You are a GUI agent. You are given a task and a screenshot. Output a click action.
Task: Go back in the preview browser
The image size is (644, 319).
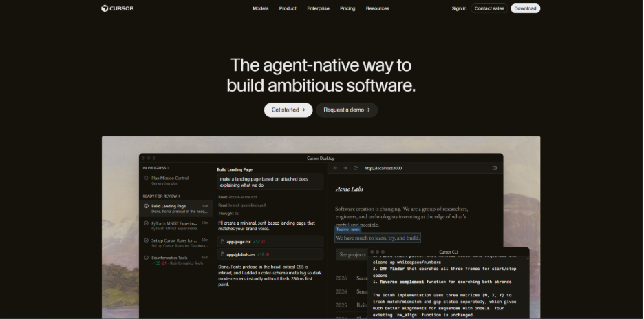[335, 168]
